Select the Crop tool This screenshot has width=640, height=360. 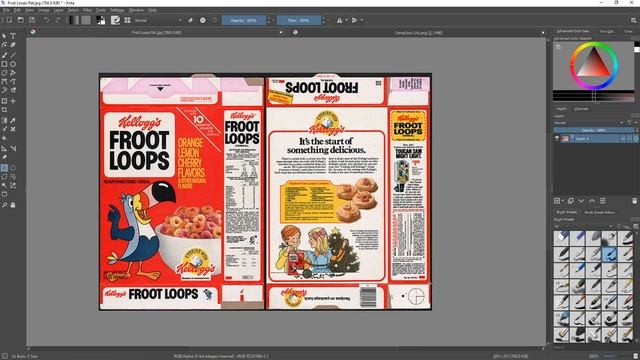point(4,110)
